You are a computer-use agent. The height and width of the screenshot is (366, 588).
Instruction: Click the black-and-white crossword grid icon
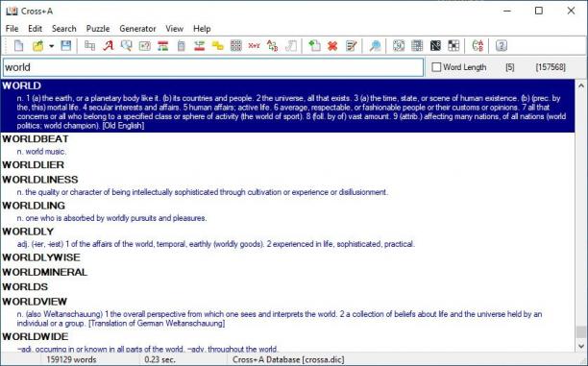(x=453, y=46)
